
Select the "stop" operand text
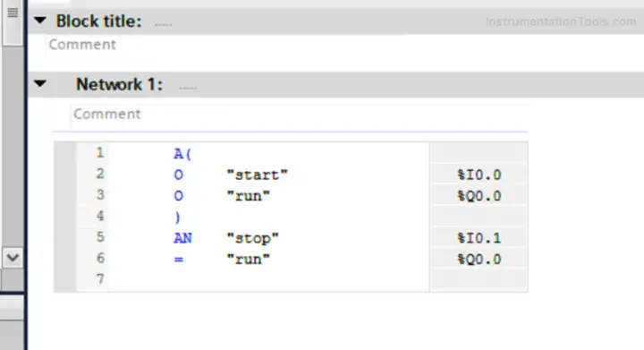pos(252,238)
